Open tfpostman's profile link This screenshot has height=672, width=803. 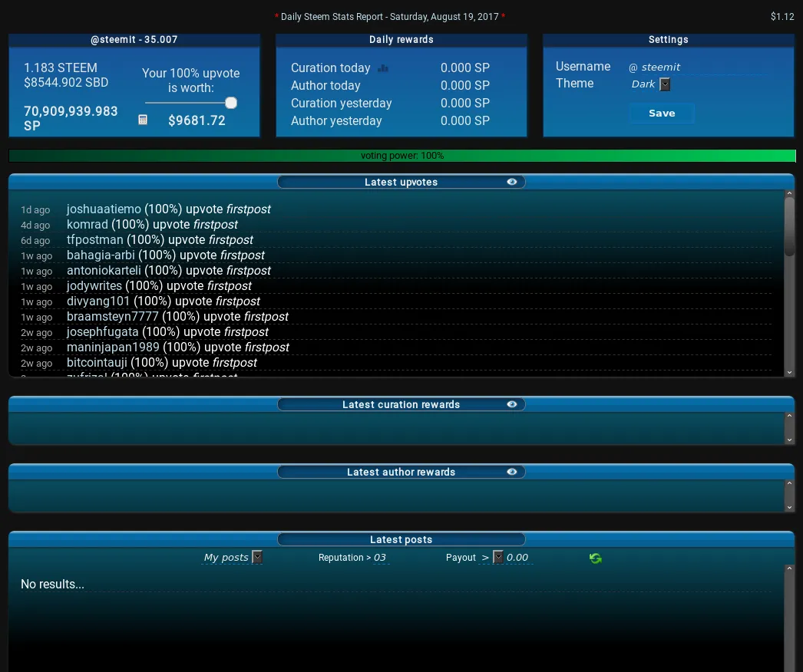[x=94, y=239]
